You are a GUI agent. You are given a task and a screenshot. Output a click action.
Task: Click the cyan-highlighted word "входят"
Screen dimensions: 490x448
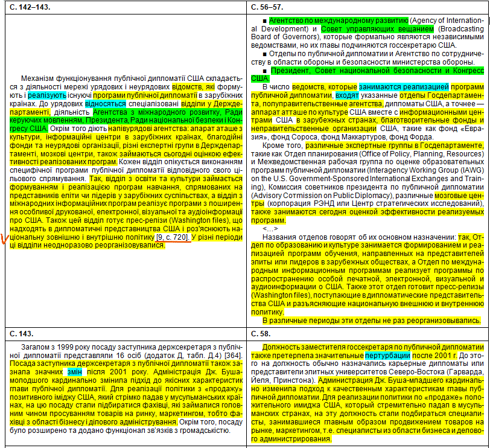[x=346, y=95]
